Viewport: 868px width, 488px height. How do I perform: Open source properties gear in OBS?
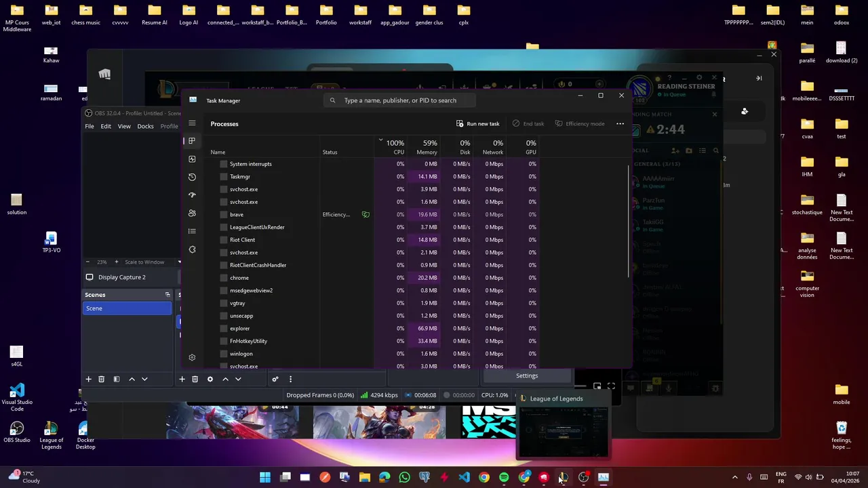tap(210, 379)
